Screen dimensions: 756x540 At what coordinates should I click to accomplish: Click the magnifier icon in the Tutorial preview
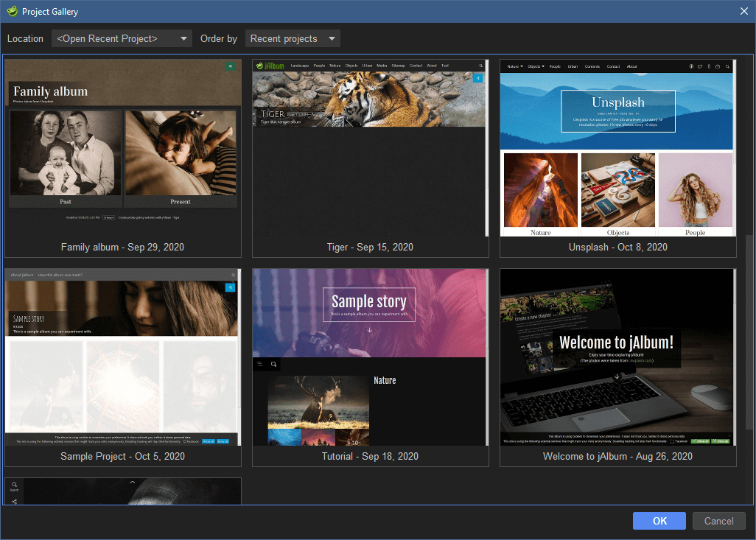pos(274,364)
